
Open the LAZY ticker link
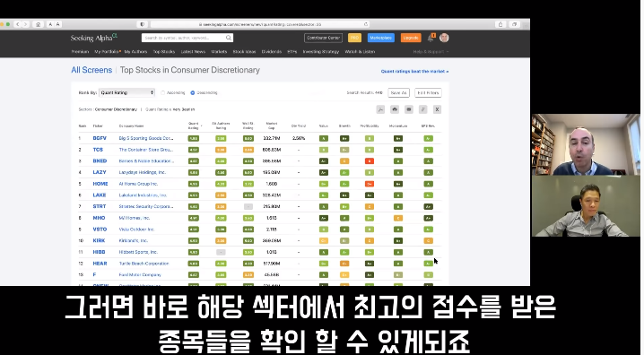100,172
